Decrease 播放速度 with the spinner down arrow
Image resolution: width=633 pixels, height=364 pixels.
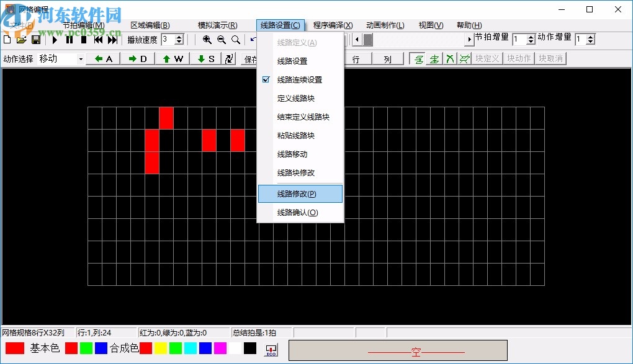point(179,42)
